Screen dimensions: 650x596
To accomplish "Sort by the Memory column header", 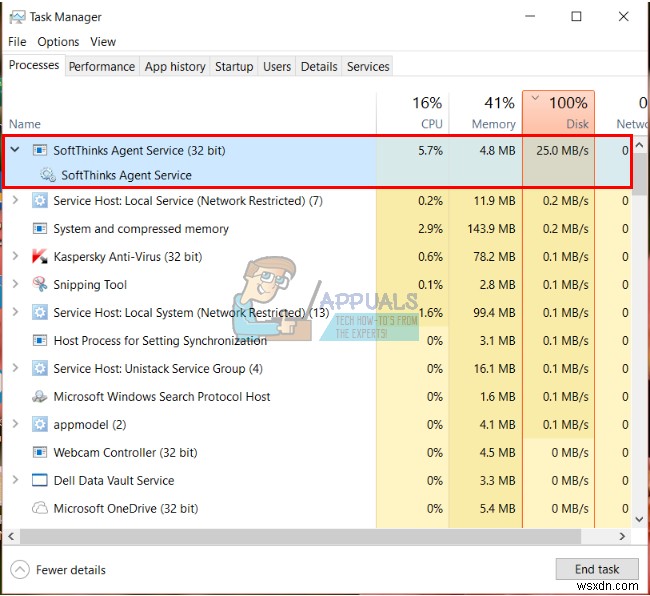I will (x=485, y=112).
